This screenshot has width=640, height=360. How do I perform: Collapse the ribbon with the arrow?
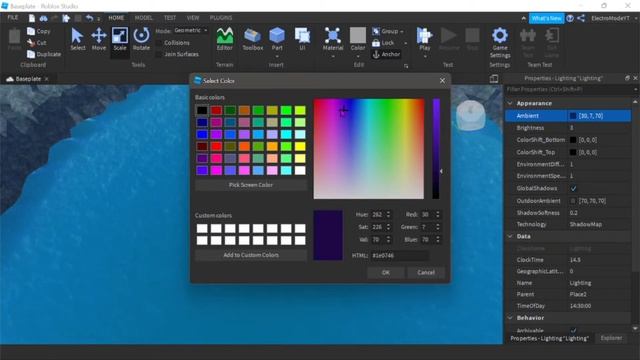tap(523, 18)
